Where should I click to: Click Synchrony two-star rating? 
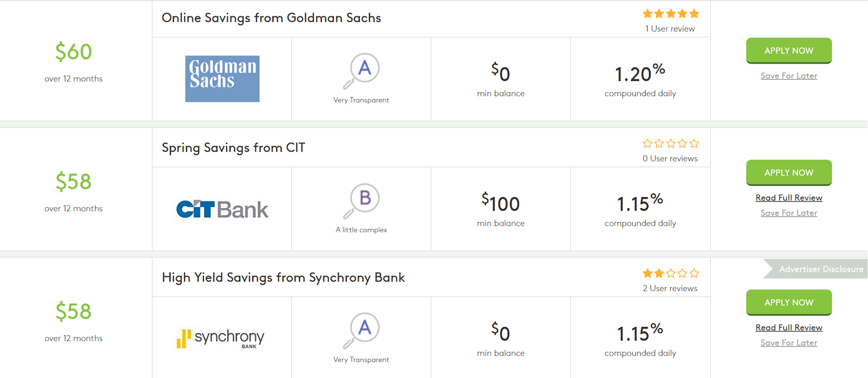pos(671,274)
